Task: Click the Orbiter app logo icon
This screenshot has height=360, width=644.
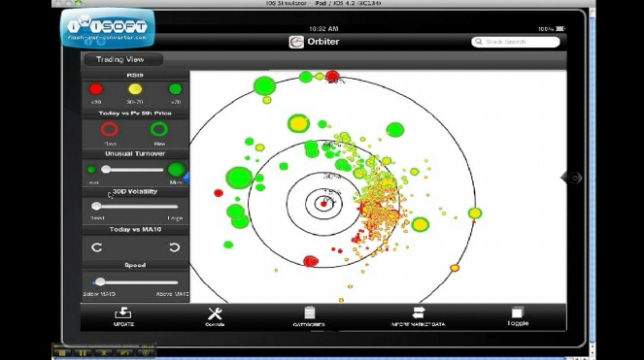Action: click(x=296, y=42)
